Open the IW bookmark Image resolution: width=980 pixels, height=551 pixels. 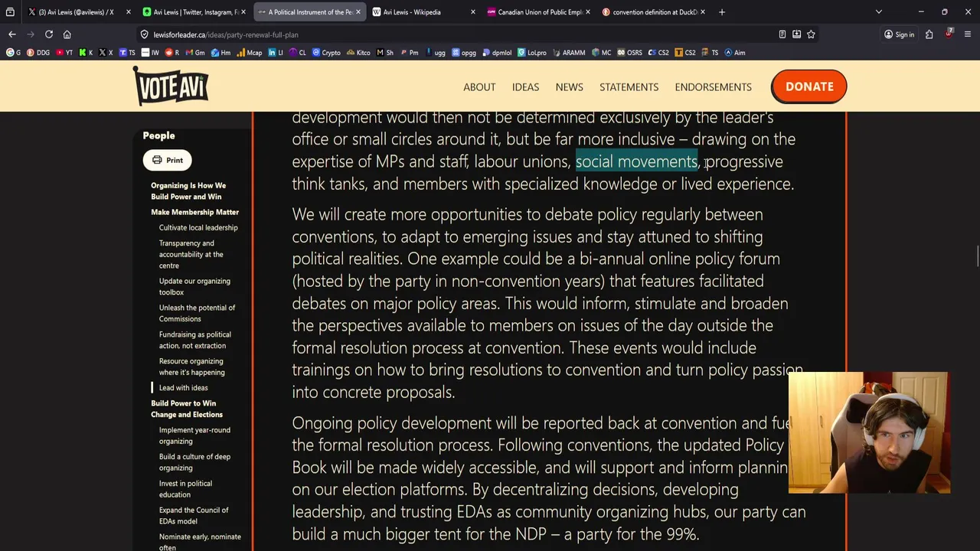tap(150, 53)
